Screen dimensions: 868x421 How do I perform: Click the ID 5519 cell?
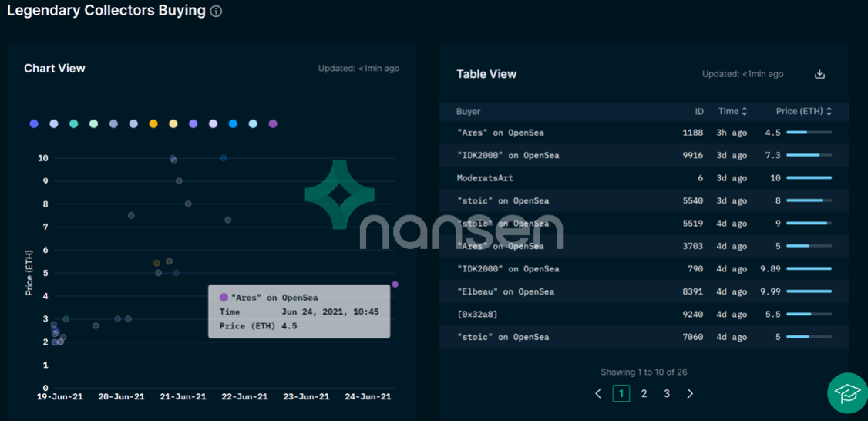pyautogui.click(x=693, y=224)
